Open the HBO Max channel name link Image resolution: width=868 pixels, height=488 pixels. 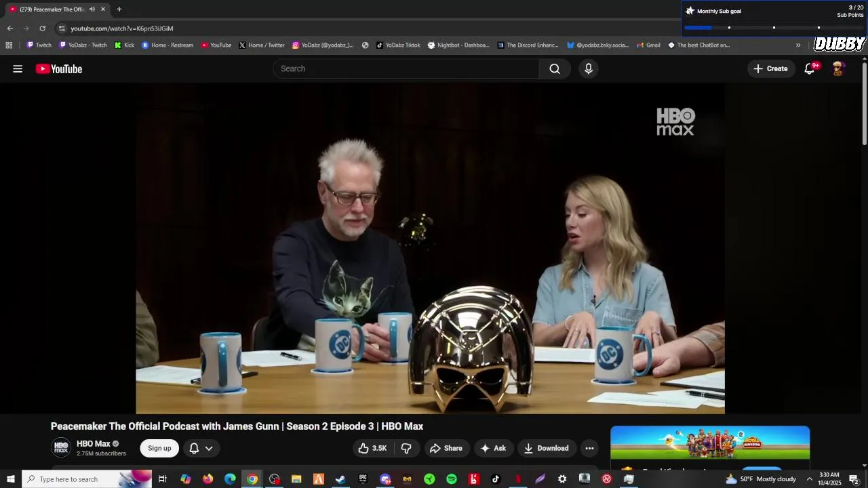point(94,444)
